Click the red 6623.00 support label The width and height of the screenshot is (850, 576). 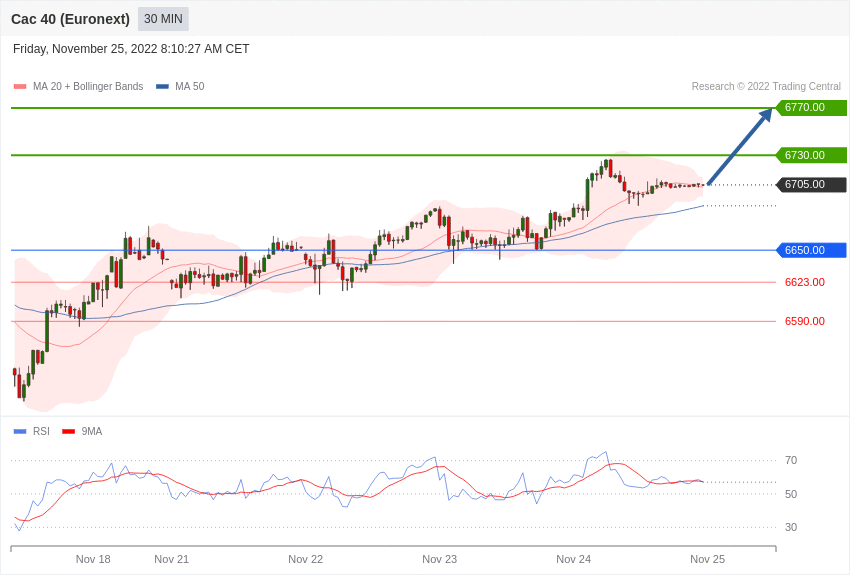(x=804, y=282)
